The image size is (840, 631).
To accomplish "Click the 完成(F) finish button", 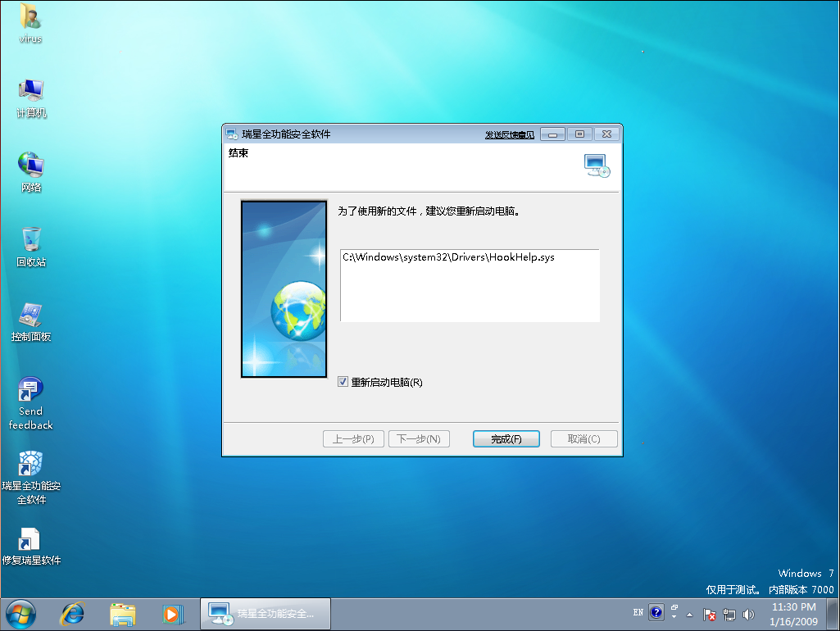I will pos(506,438).
